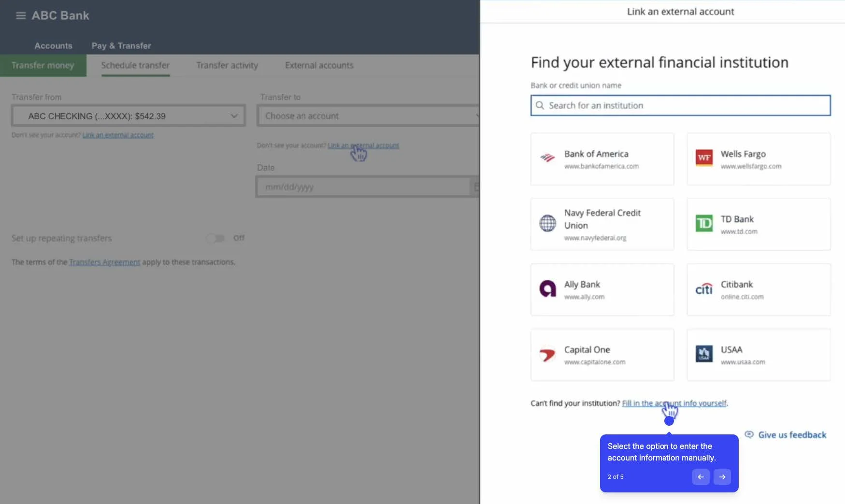Select the Bank of America name text

(596, 154)
